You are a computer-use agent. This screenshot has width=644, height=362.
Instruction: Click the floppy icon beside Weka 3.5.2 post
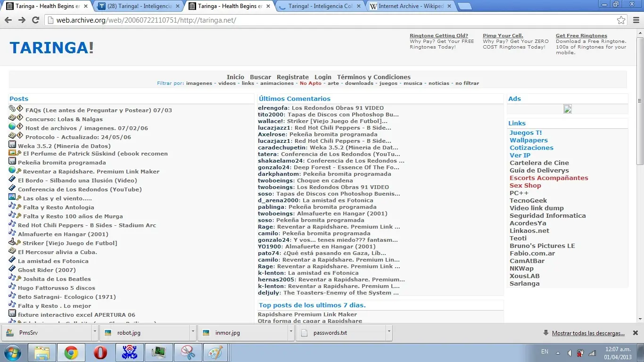12,145
